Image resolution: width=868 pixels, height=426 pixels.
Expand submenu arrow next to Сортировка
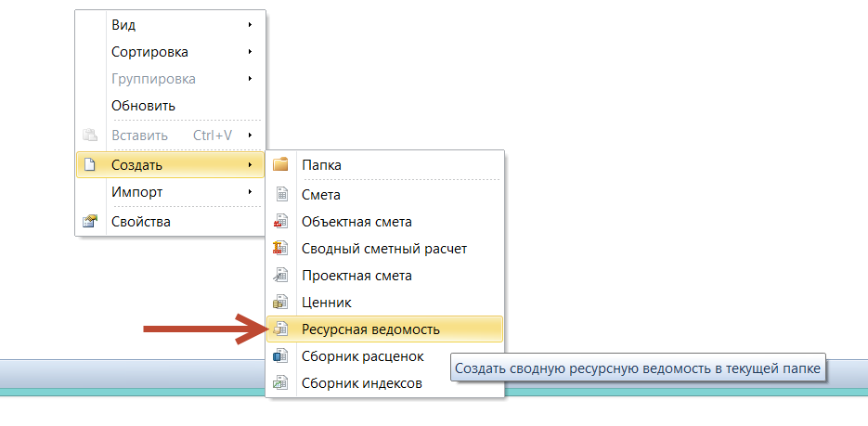pos(251,52)
